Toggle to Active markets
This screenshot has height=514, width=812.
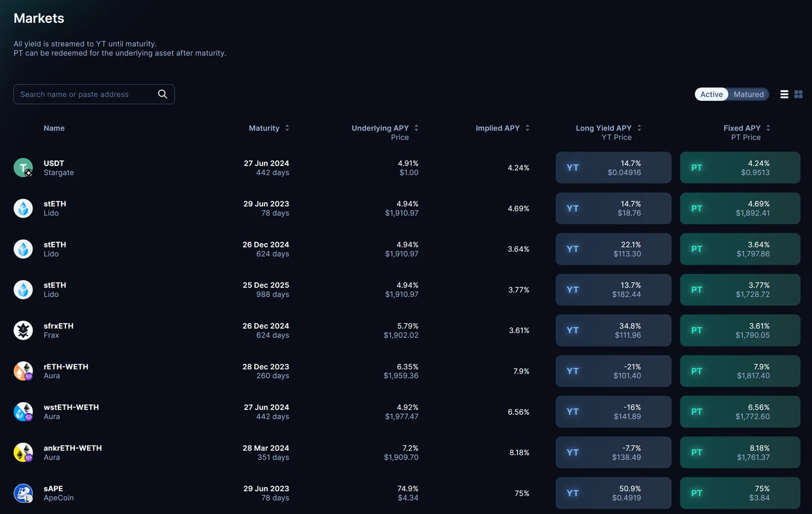pos(711,94)
